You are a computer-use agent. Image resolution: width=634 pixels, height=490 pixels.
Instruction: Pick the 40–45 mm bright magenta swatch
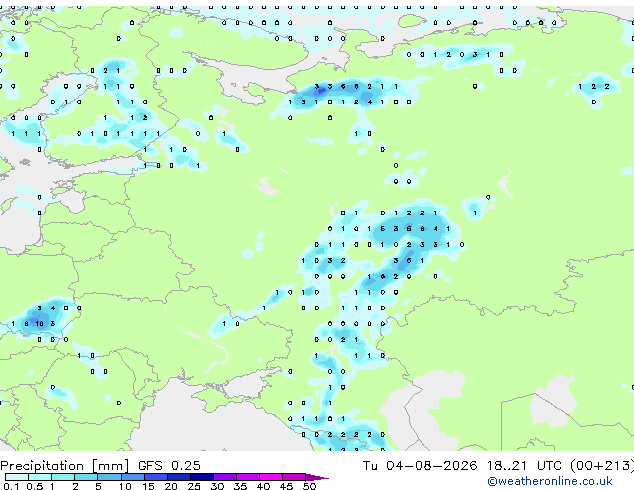271,477
